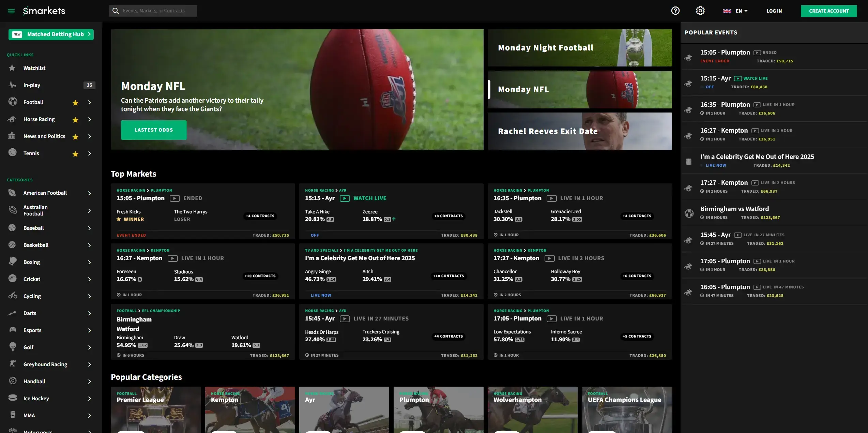This screenshot has height=433, width=868.
Task: Click the play icon next to 15:15 Ayr Watch Live
Action: pos(345,198)
